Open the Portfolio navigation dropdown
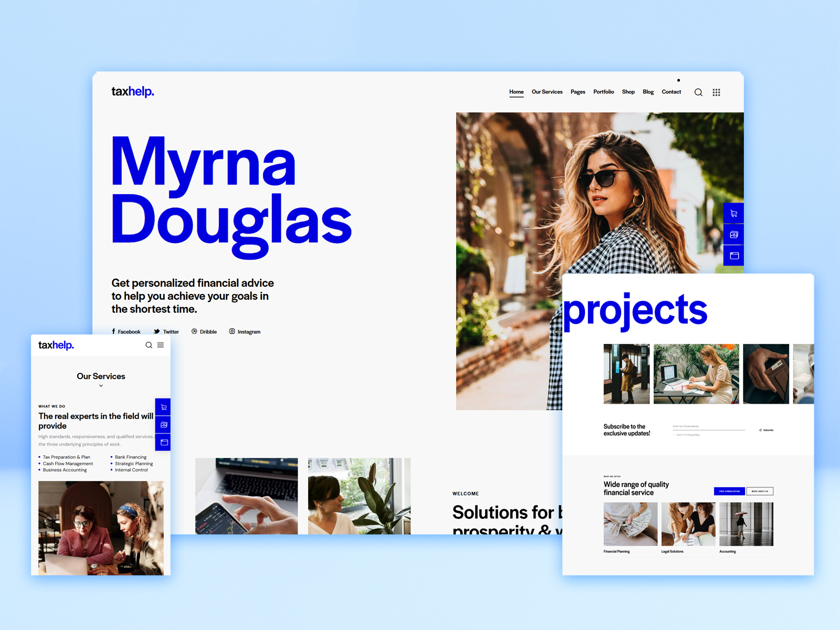The height and width of the screenshot is (630, 840). point(603,92)
